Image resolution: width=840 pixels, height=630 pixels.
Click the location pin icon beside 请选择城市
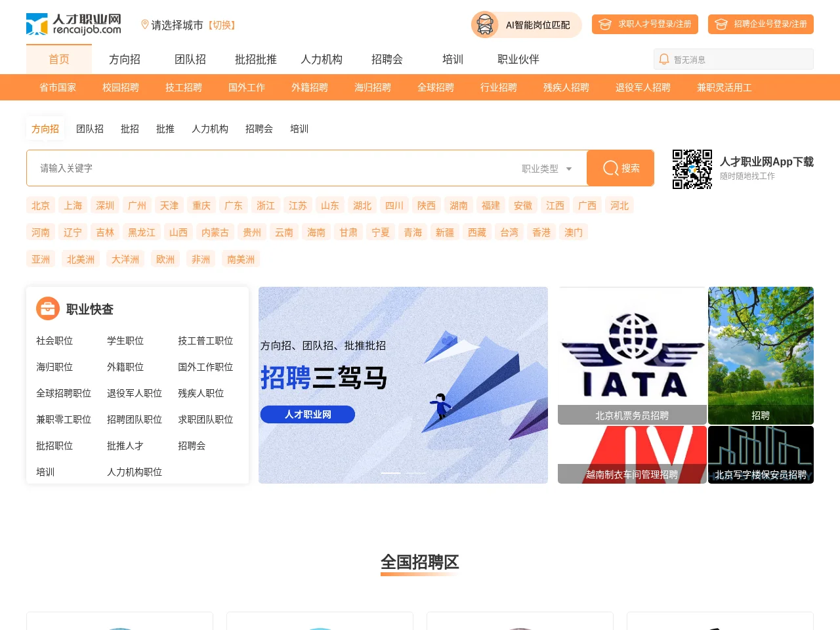click(145, 25)
